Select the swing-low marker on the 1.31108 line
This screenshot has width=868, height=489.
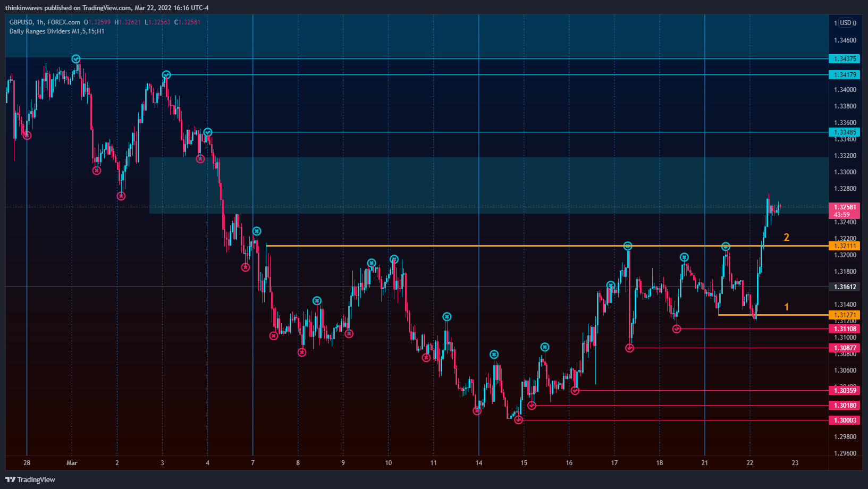point(677,329)
